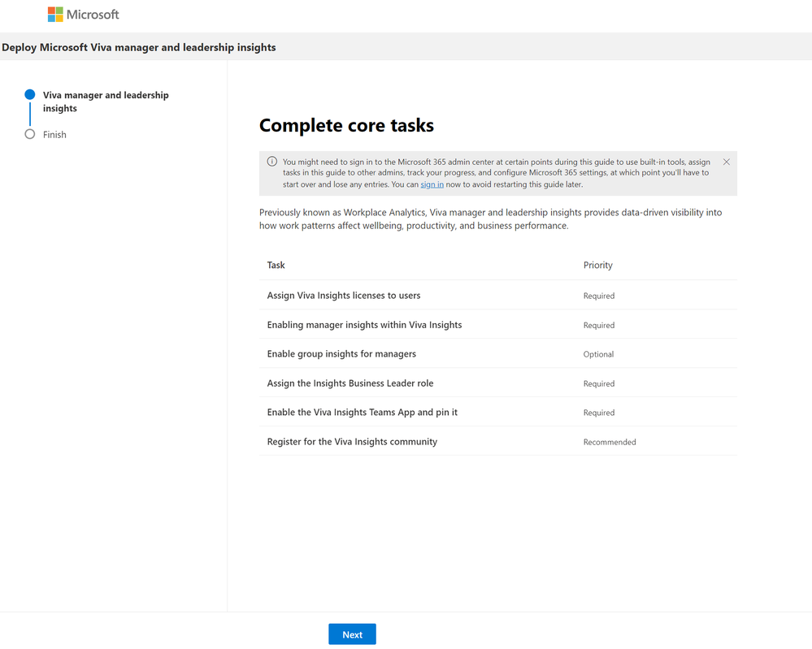Viewport: 812px width, 649px height.
Task: Open Register for the Viva Insights community task
Action: (x=352, y=442)
